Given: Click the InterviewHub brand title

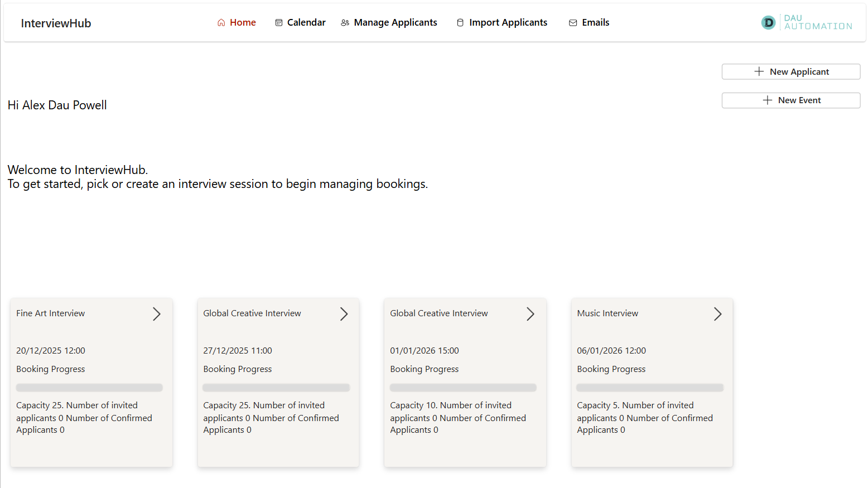Looking at the screenshot, I should (x=56, y=23).
